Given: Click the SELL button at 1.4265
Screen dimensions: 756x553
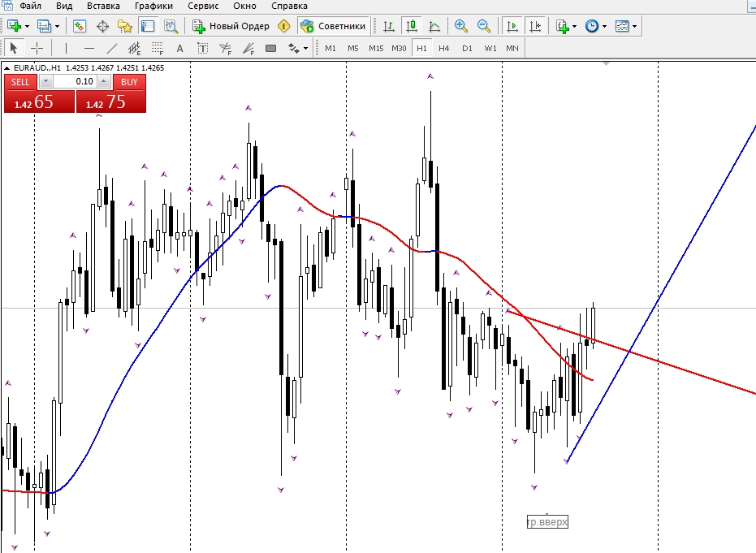Looking at the screenshot, I should click(40, 102).
